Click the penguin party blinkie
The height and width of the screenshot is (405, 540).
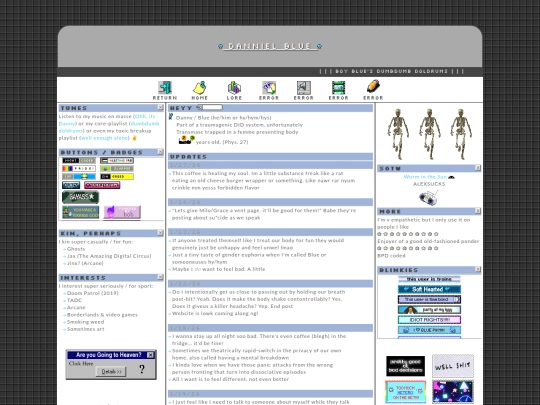point(429,310)
